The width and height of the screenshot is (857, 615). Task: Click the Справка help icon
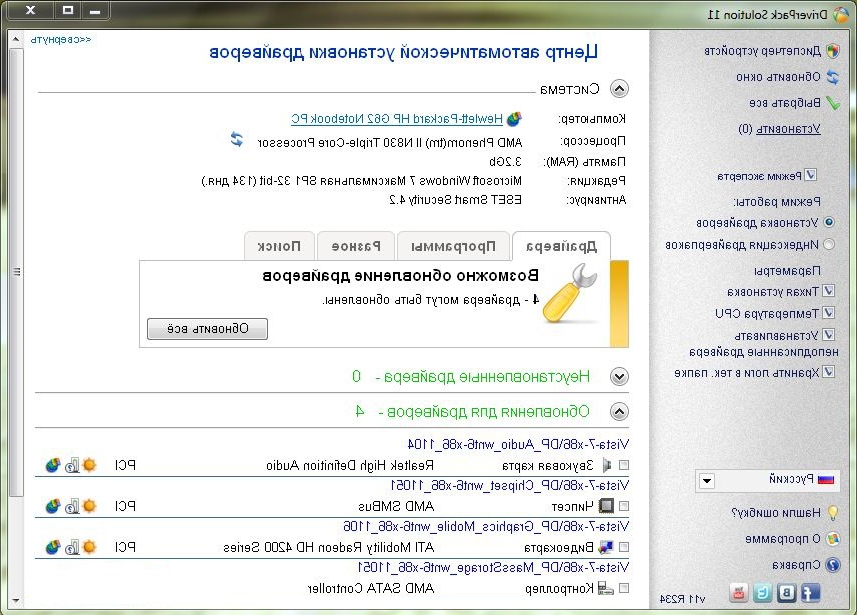pyautogui.click(x=833, y=565)
